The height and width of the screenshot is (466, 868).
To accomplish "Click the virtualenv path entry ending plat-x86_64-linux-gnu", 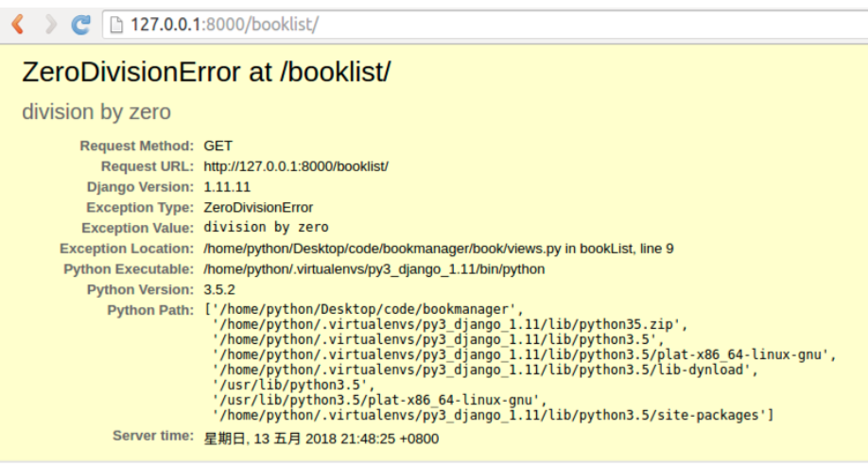I will [524, 354].
